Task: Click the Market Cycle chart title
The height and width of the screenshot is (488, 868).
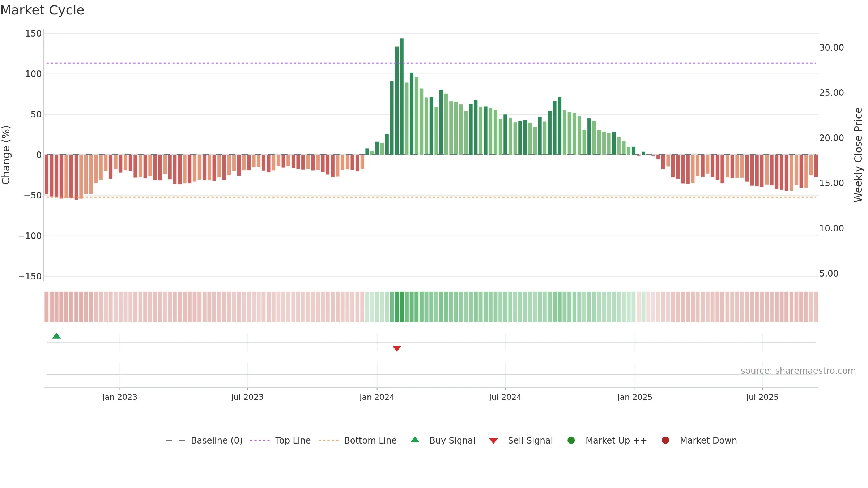Action: 42,10
